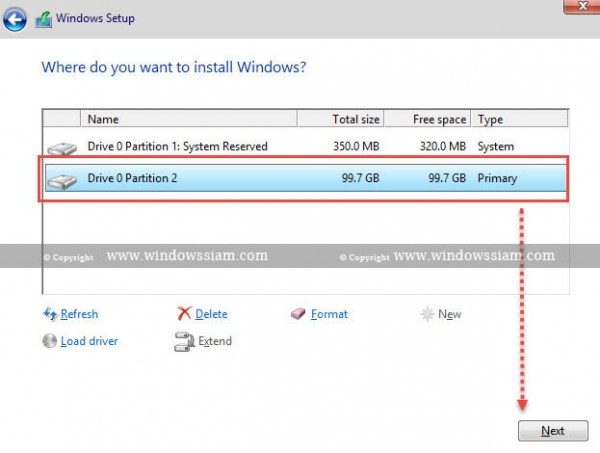
Task: Select the Drive 0 Partition 2 row
Action: 305,178
